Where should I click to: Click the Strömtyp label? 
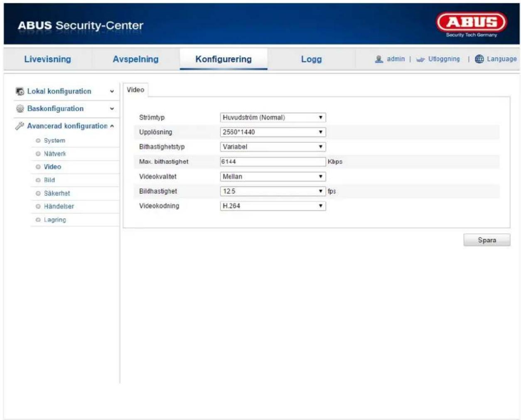point(152,117)
